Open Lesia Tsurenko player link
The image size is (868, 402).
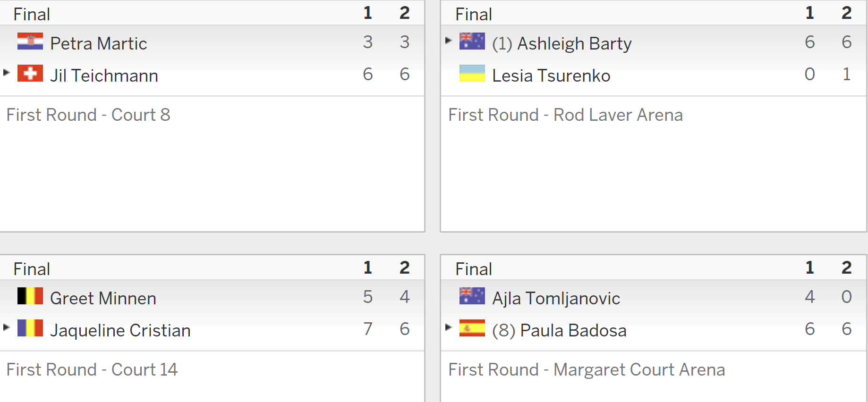tap(551, 75)
